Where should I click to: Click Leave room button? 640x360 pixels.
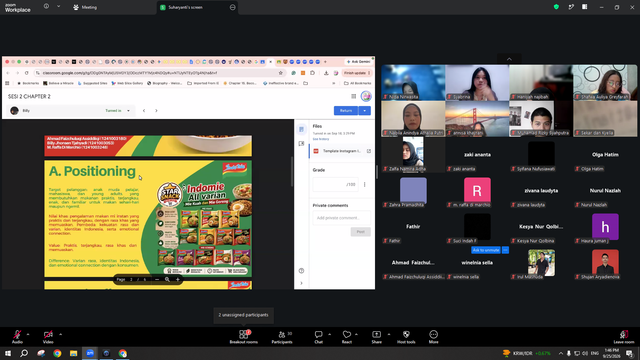click(x=624, y=337)
